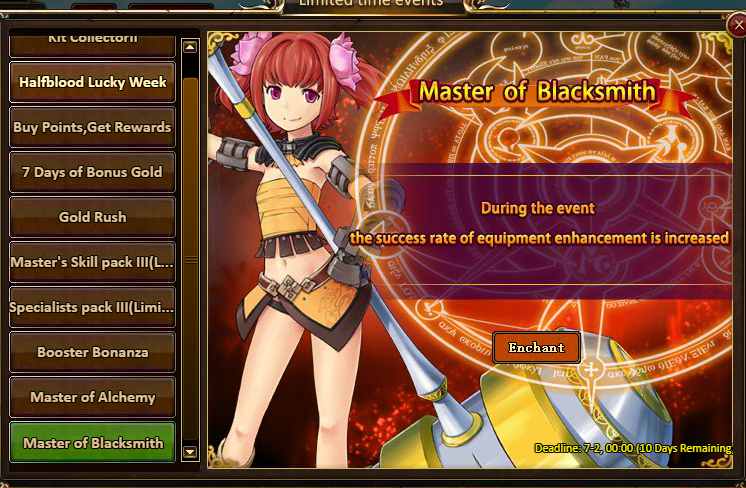Select the Master of Blacksmith event
Image resolution: width=746 pixels, height=488 pixels.
(x=92, y=442)
